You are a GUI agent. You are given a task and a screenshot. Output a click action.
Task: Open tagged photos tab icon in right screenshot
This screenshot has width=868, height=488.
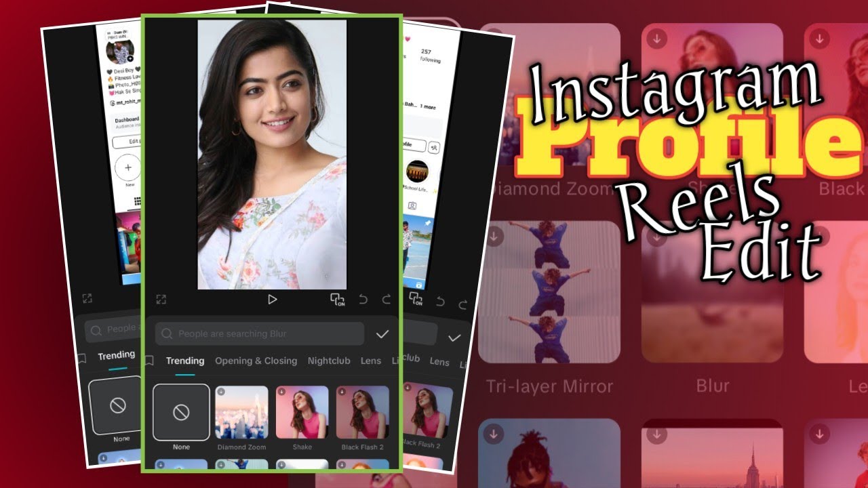[x=412, y=205]
